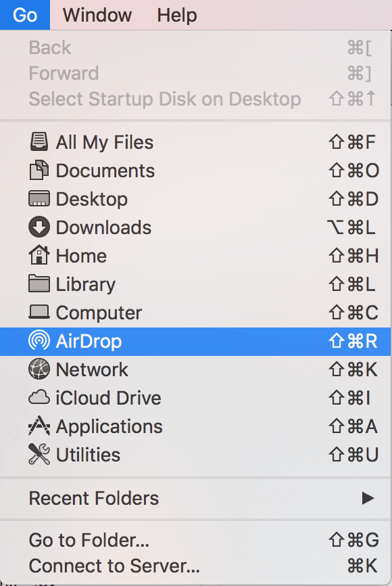Click the Library folder icon

pyautogui.click(x=39, y=285)
